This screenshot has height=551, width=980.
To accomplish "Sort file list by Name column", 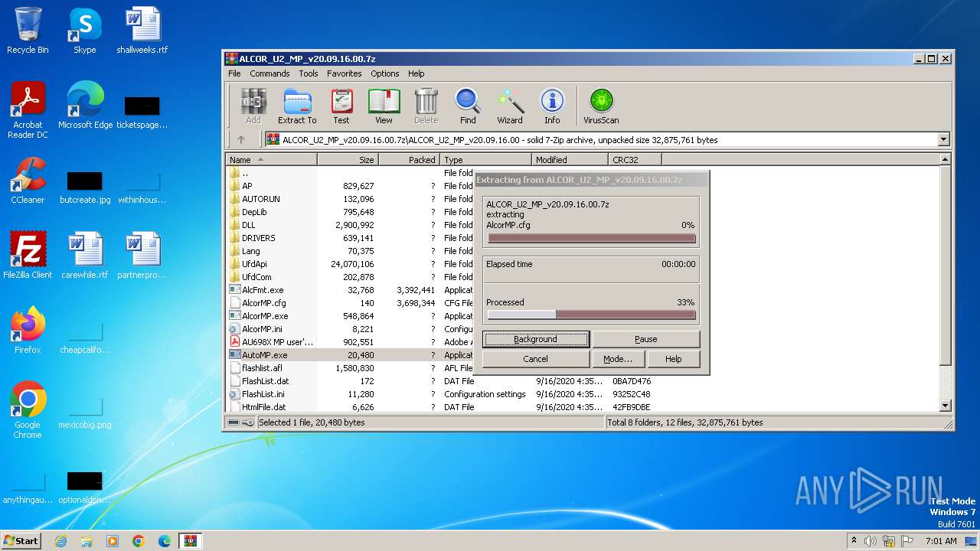I will click(271, 160).
